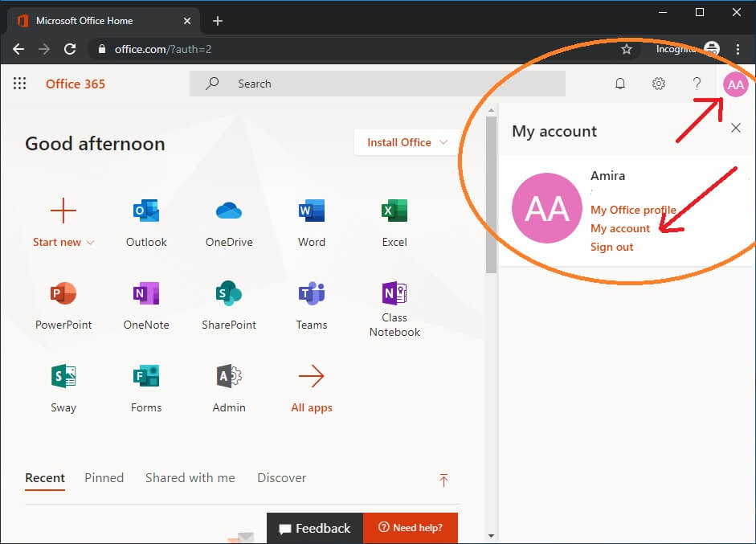Select the Microsoft Office Home browser tab

(x=103, y=21)
